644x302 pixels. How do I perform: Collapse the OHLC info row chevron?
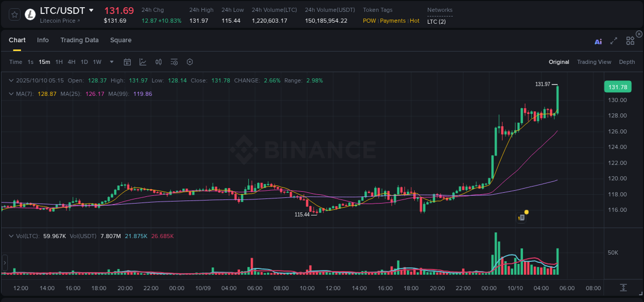coord(11,80)
